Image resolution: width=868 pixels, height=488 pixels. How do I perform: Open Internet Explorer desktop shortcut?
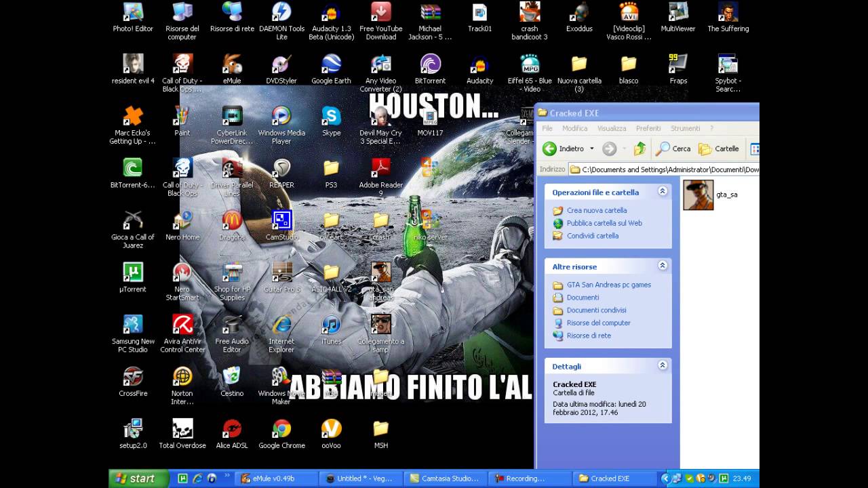point(281,325)
